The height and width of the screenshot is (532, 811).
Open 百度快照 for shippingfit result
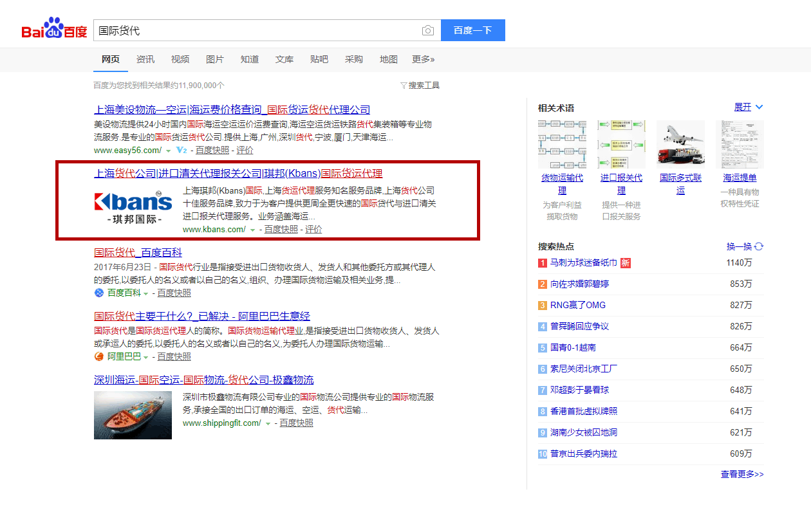pos(297,423)
